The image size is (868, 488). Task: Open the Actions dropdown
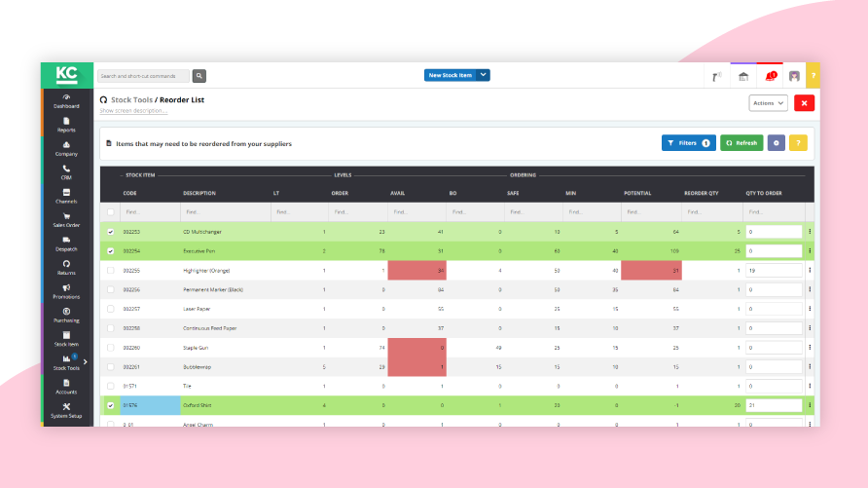[768, 103]
